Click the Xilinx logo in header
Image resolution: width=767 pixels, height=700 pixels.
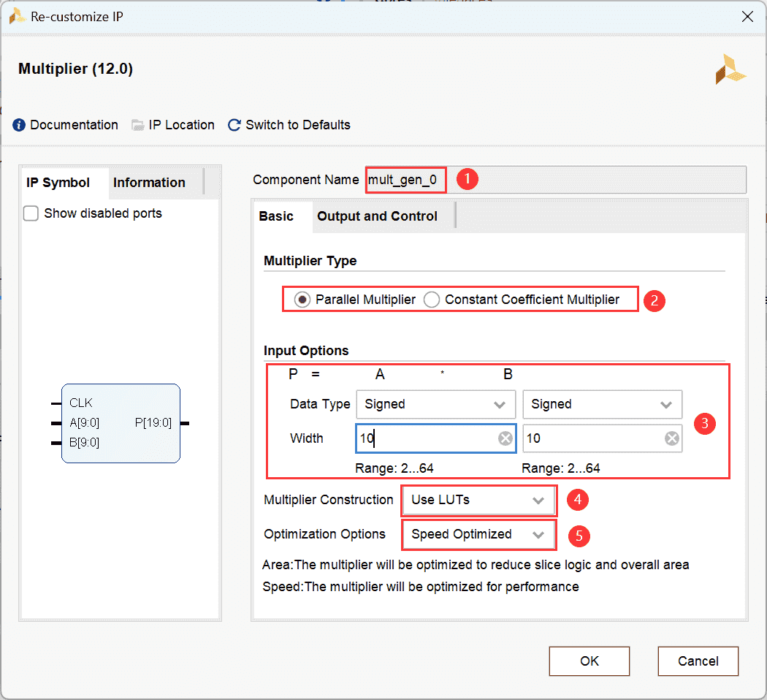click(730, 69)
